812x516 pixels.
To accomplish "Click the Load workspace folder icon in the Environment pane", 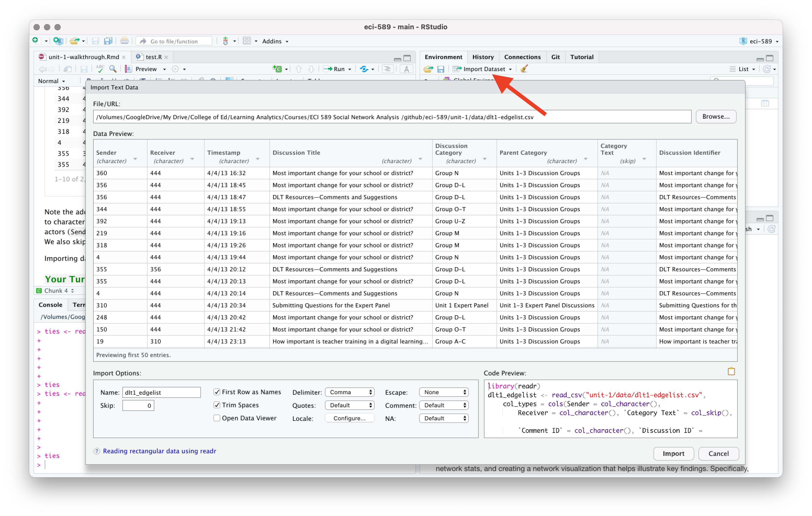I will (x=428, y=69).
